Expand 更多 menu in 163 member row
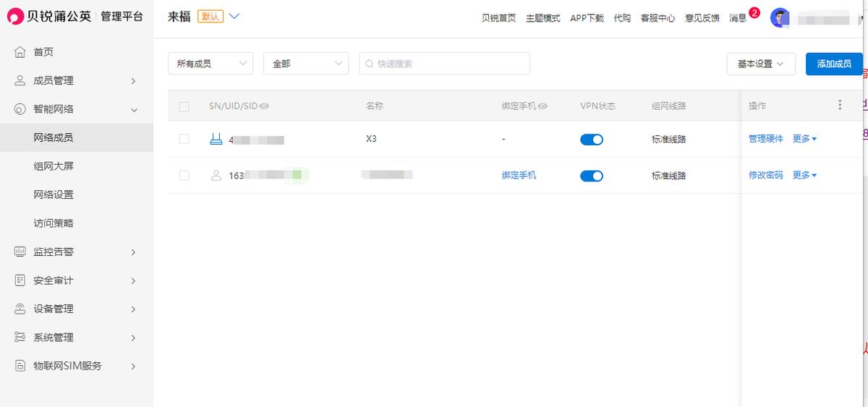Viewport: 868px width, 407px height. (804, 175)
